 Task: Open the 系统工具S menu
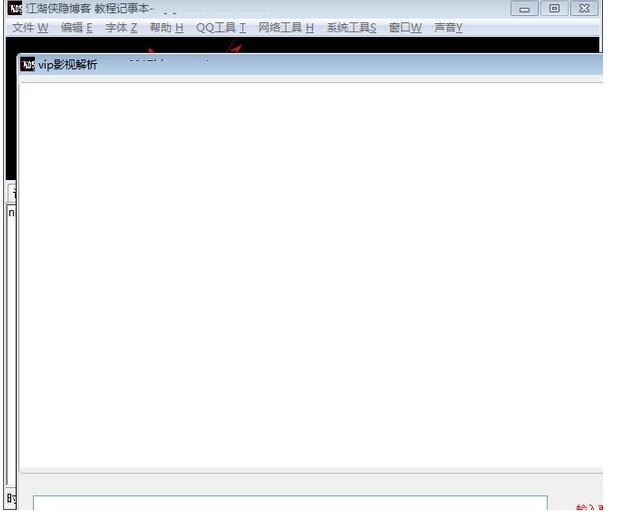click(x=351, y=27)
